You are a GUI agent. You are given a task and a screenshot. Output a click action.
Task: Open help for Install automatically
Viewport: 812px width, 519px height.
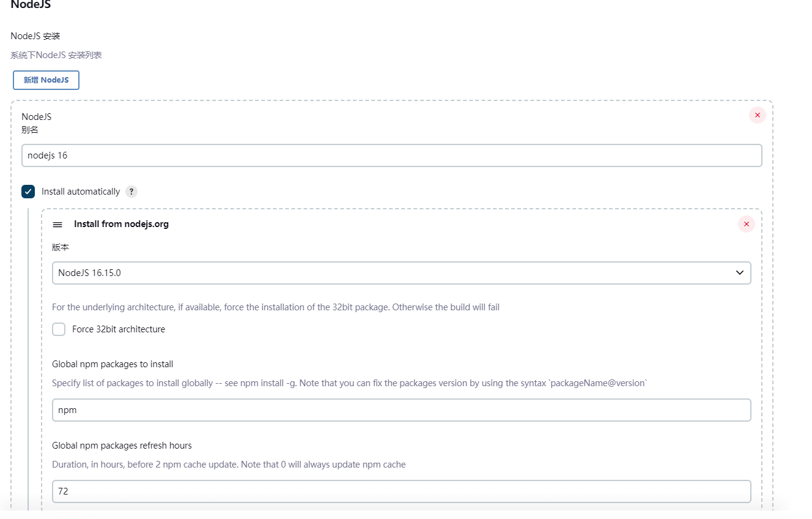131,192
